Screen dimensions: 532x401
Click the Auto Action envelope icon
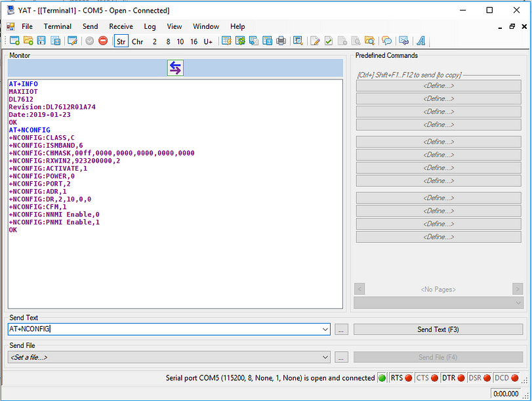pyautogui.click(x=403, y=41)
